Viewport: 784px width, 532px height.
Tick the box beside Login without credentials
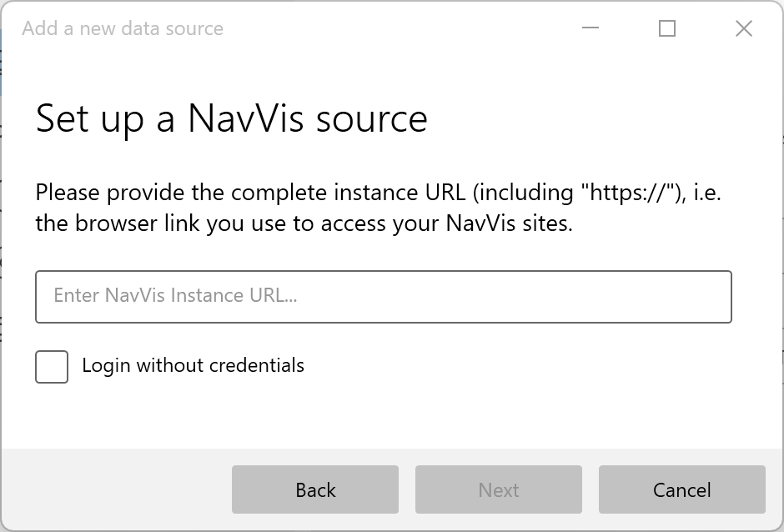coord(52,367)
